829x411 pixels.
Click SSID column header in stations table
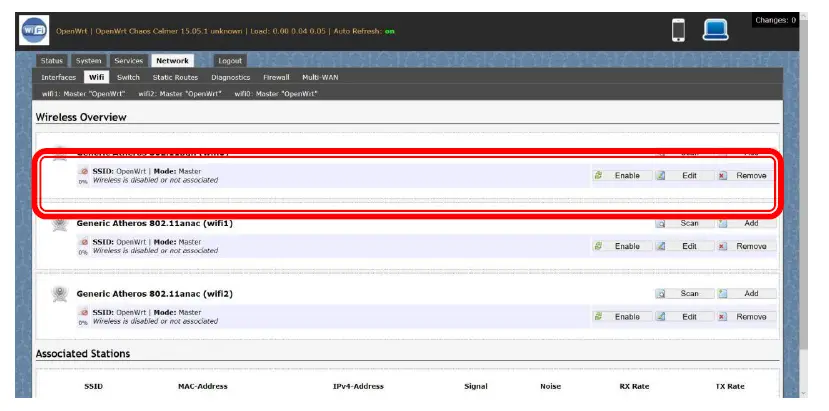click(94, 386)
